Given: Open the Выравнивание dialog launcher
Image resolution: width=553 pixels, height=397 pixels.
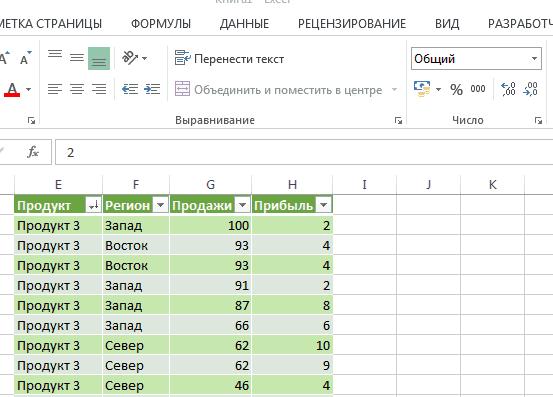Looking at the screenshot, I should [x=398, y=121].
